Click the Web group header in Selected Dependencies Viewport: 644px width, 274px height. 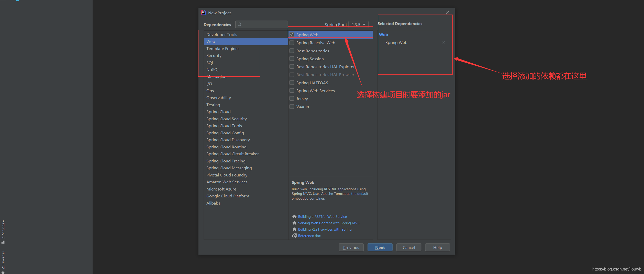click(x=383, y=34)
